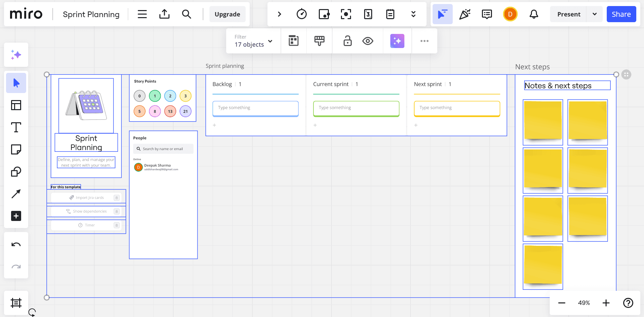Toggle lock on selected objects

347,41
